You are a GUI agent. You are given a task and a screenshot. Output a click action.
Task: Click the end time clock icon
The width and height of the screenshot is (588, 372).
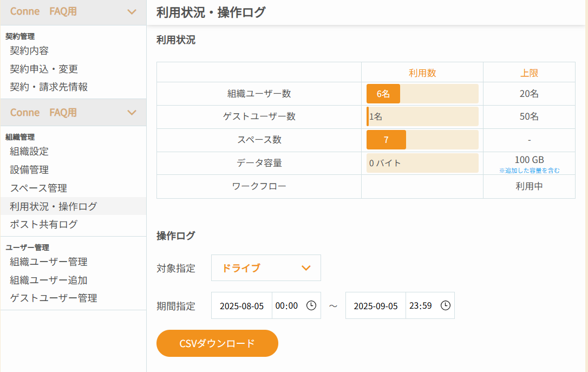tap(445, 305)
